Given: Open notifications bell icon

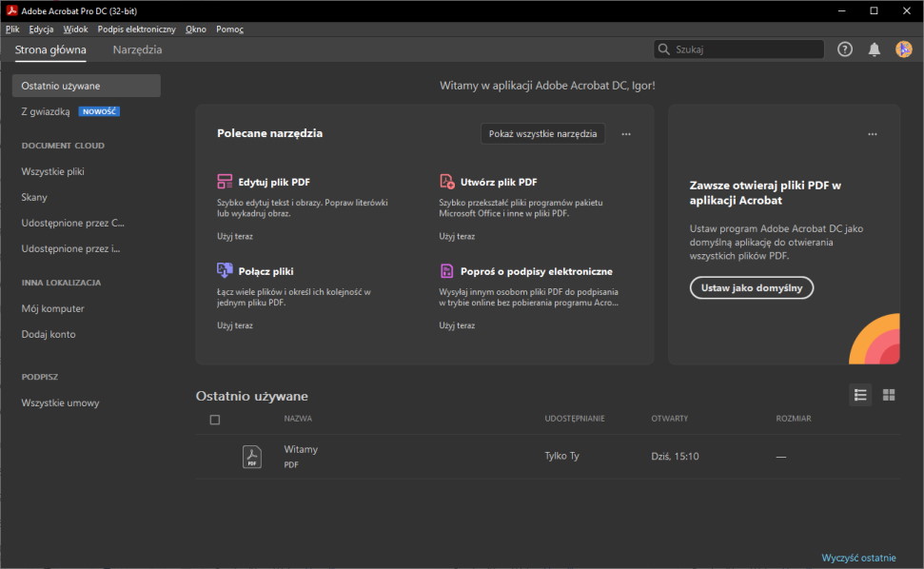Looking at the screenshot, I should tap(874, 49).
